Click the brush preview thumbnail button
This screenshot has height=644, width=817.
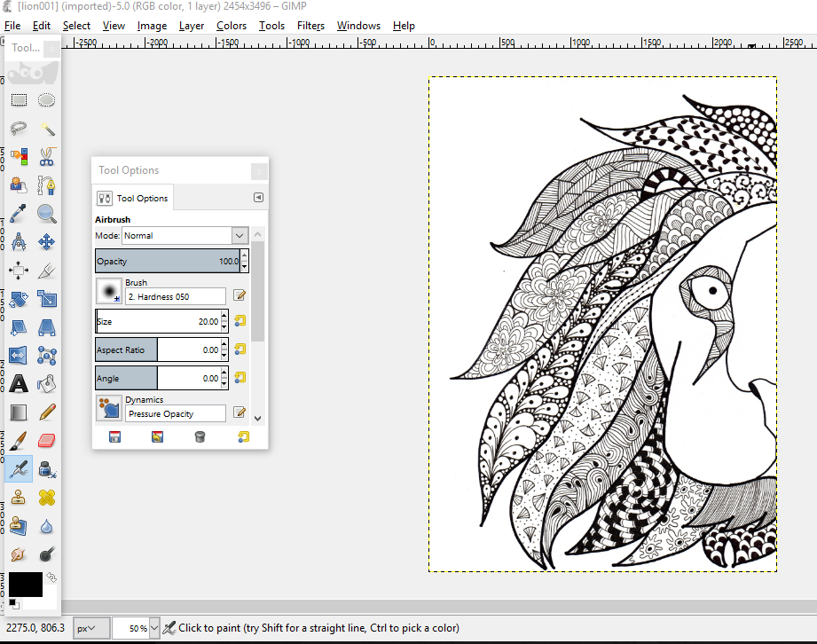click(108, 291)
